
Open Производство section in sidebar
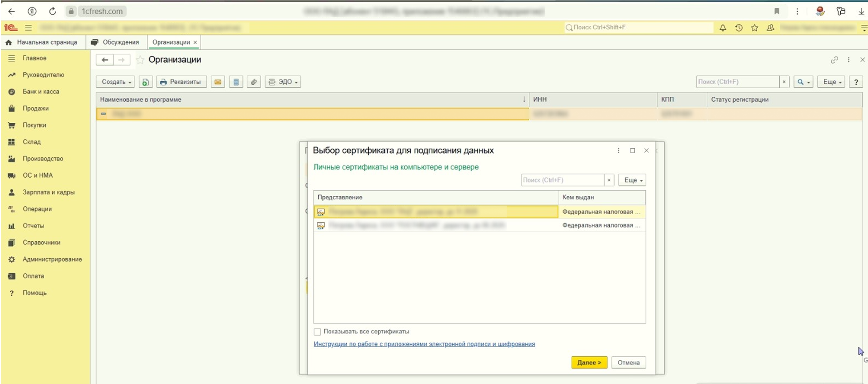tap(43, 158)
